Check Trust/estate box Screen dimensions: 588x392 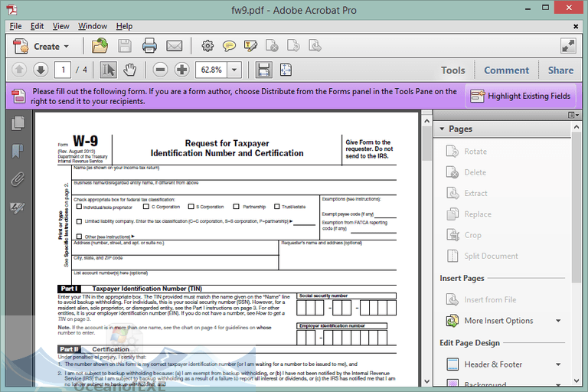coord(276,206)
